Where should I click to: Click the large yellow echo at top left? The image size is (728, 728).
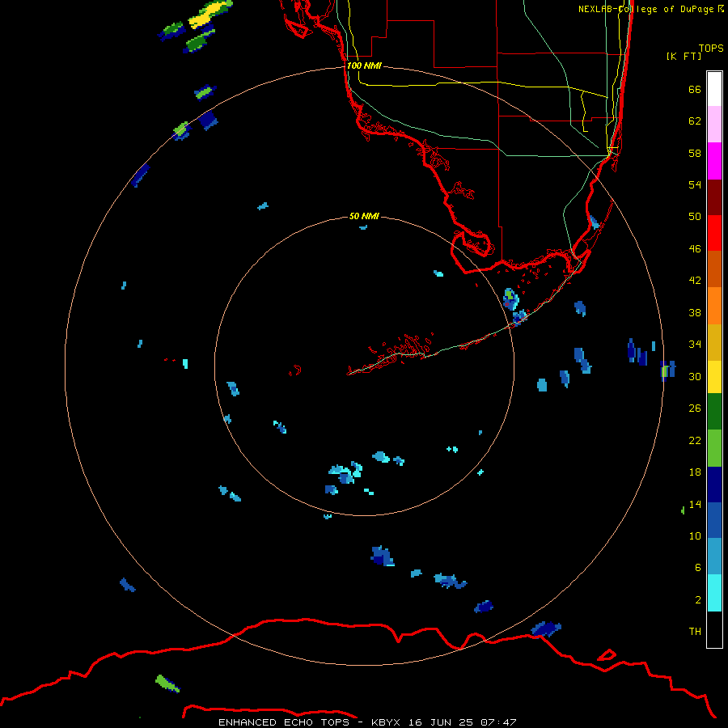[x=209, y=14]
